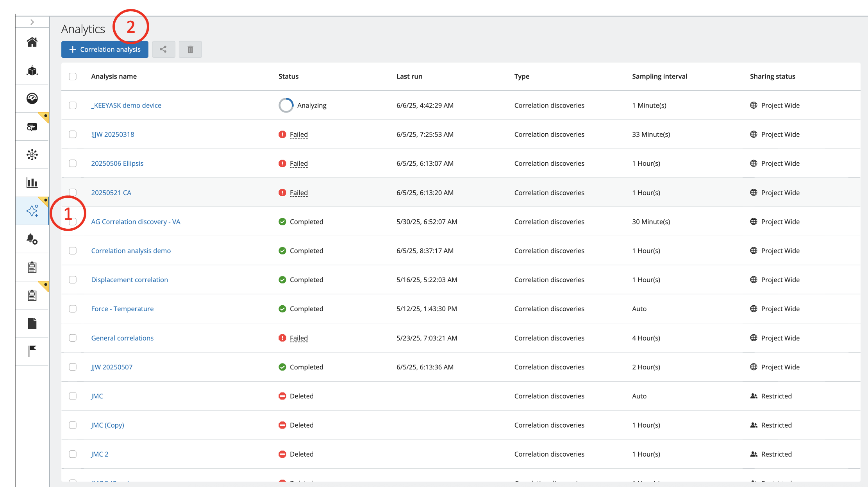
Task: Toggle the select-all checkbox in header
Action: coord(73,76)
